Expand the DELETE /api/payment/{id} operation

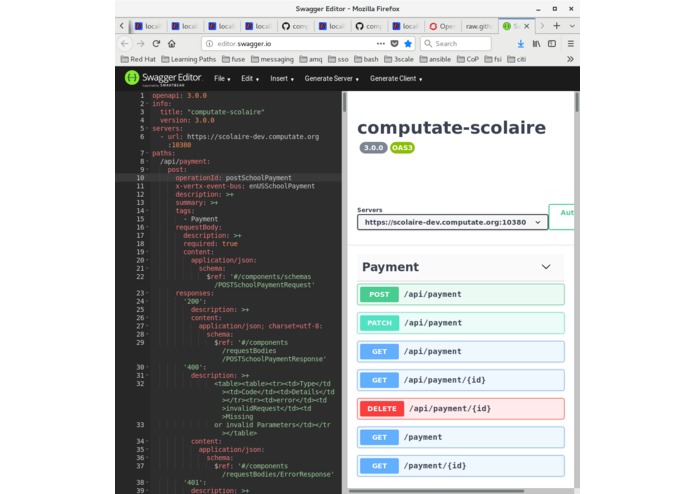point(461,408)
